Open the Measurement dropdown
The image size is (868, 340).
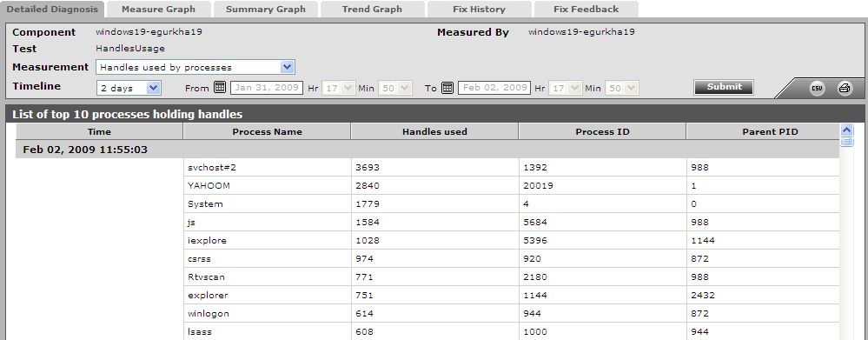click(195, 68)
